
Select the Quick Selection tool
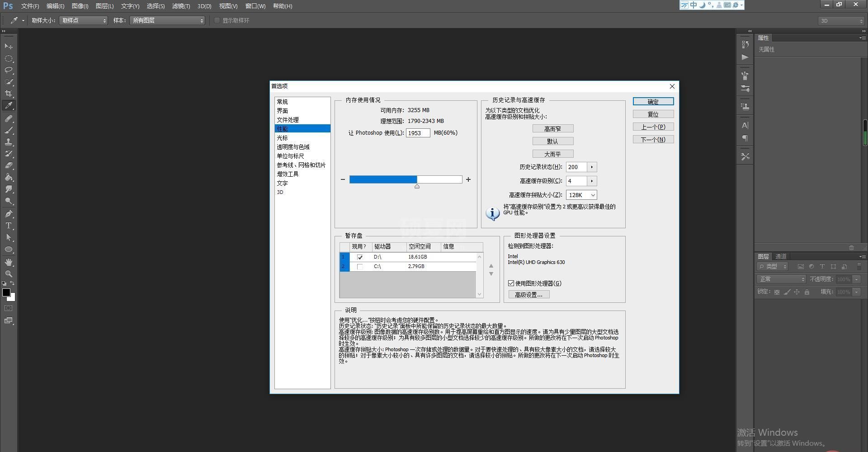tap(9, 82)
